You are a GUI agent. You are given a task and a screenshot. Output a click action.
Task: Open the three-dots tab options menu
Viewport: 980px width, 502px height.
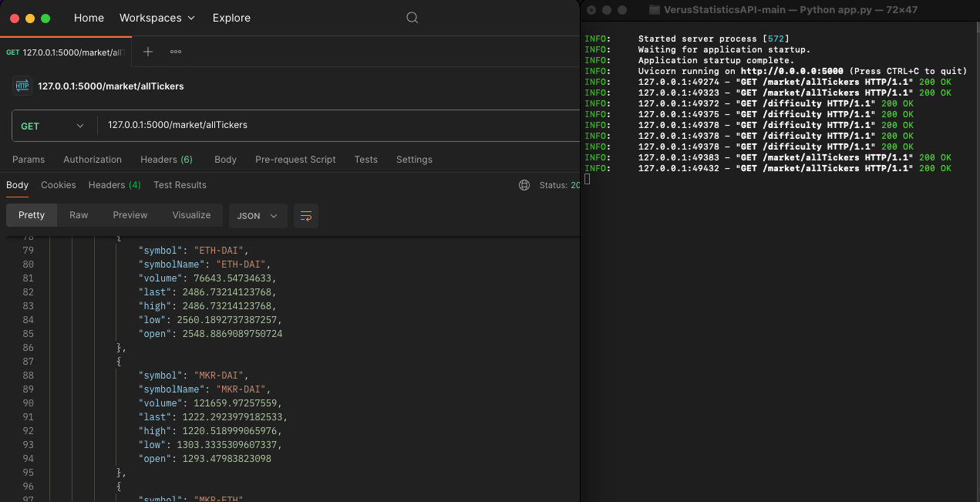[176, 52]
